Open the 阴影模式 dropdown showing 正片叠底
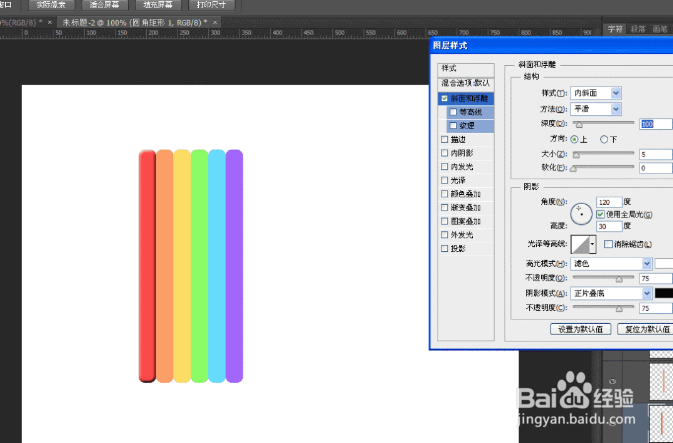 (x=611, y=294)
